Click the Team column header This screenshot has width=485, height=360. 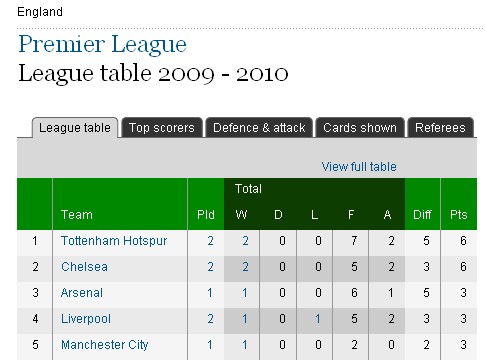[77, 215]
